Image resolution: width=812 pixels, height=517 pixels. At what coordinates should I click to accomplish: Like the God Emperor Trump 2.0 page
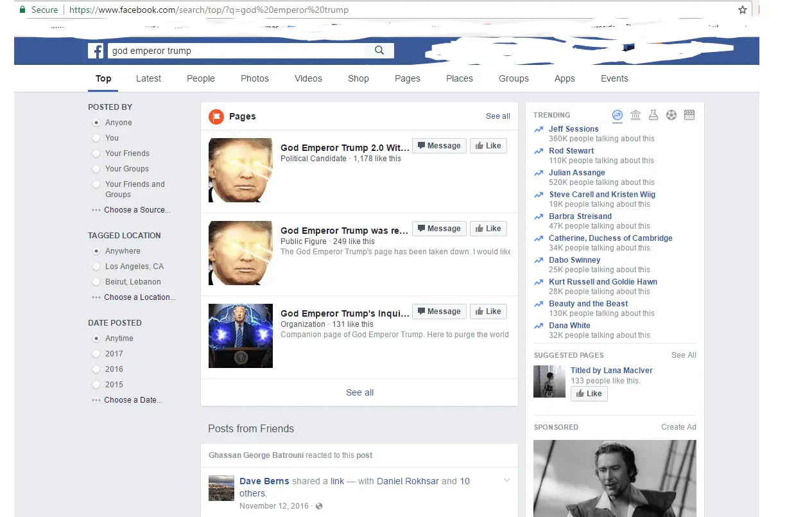pyautogui.click(x=488, y=146)
